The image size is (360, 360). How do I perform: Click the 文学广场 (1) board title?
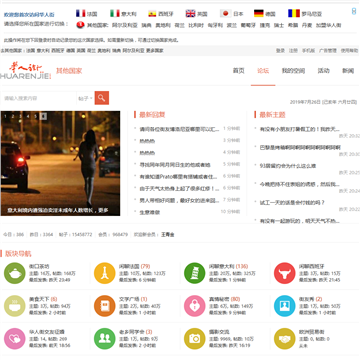pos(133,299)
